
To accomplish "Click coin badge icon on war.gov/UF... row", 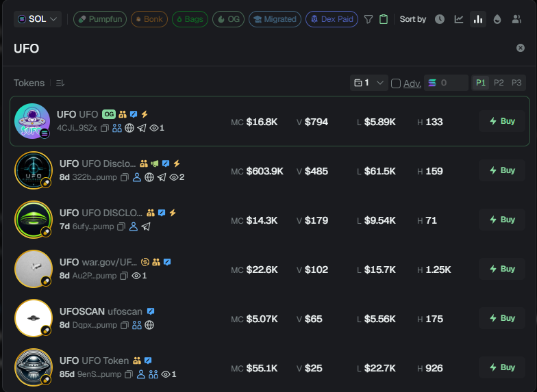I will (x=145, y=262).
